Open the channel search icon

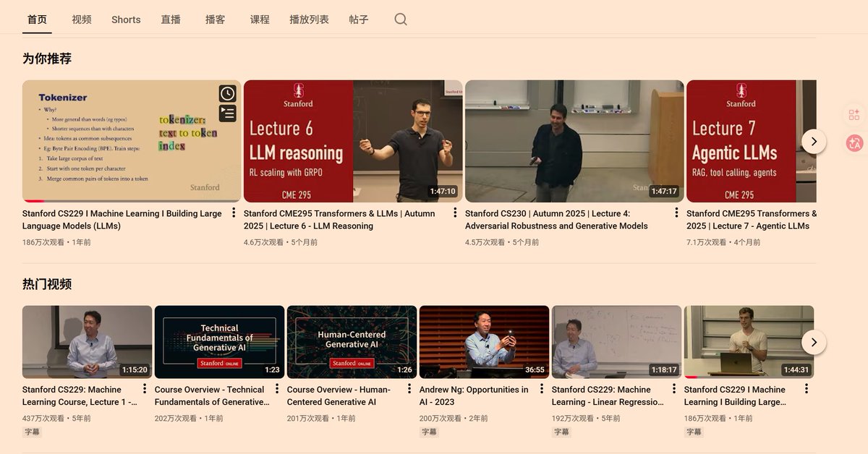[401, 20]
